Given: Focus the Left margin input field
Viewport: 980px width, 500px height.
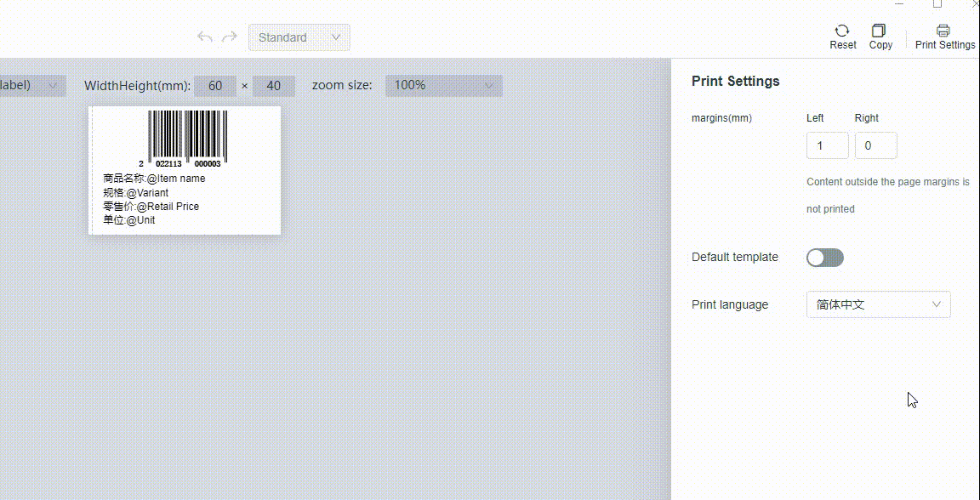Looking at the screenshot, I should coord(827,145).
